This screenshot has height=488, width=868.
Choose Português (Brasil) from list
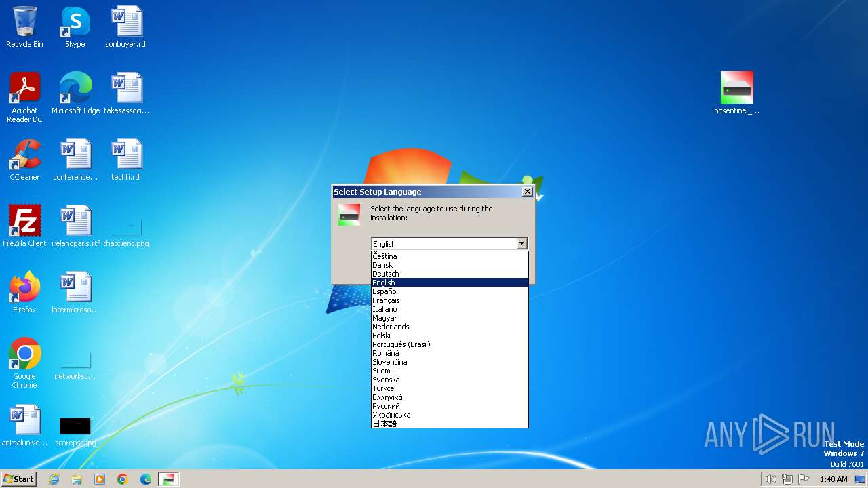click(x=450, y=344)
